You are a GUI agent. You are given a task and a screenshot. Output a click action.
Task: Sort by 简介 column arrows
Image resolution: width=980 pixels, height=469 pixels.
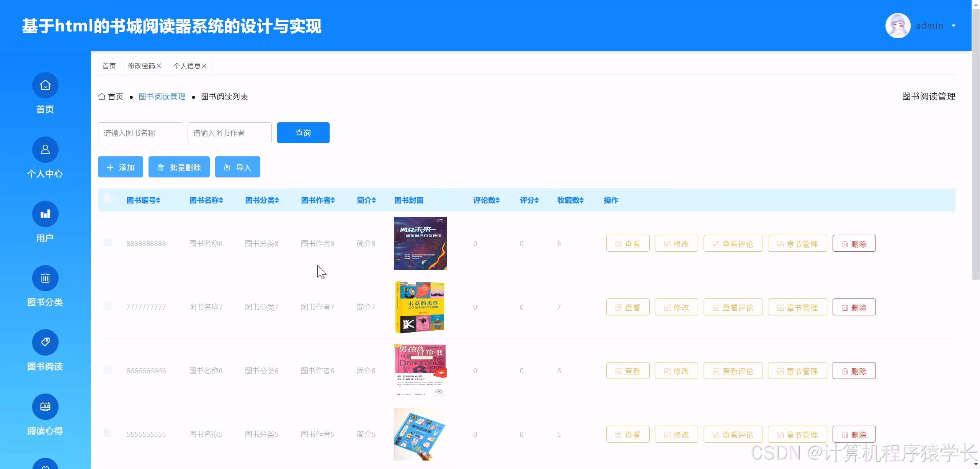(x=374, y=200)
